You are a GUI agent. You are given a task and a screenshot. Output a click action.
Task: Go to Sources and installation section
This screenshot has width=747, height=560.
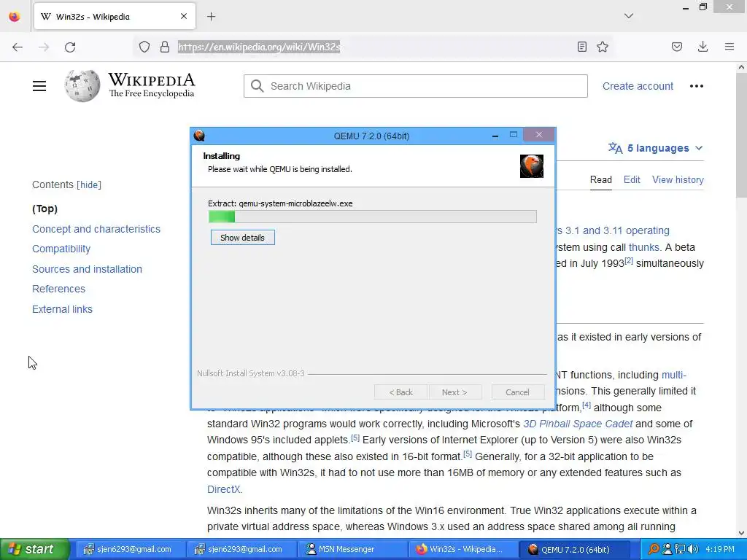coord(88,269)
